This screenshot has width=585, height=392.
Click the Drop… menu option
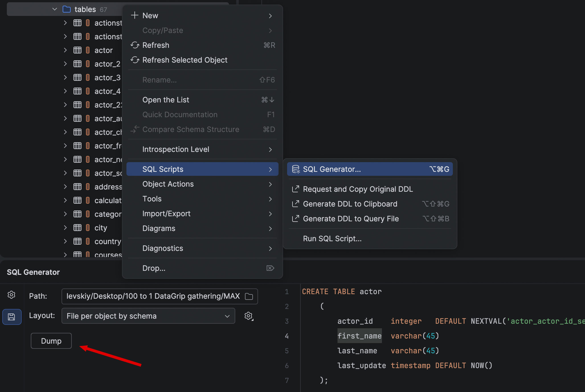click(154, 268)
